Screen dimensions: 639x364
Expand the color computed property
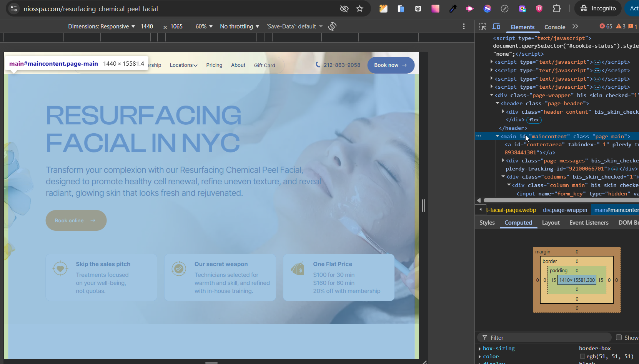(479, 357)
